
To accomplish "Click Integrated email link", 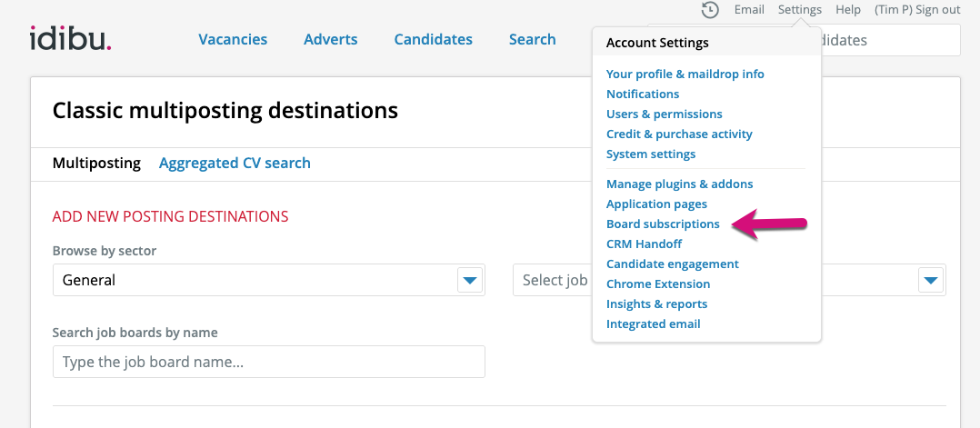I will (653, 323).
